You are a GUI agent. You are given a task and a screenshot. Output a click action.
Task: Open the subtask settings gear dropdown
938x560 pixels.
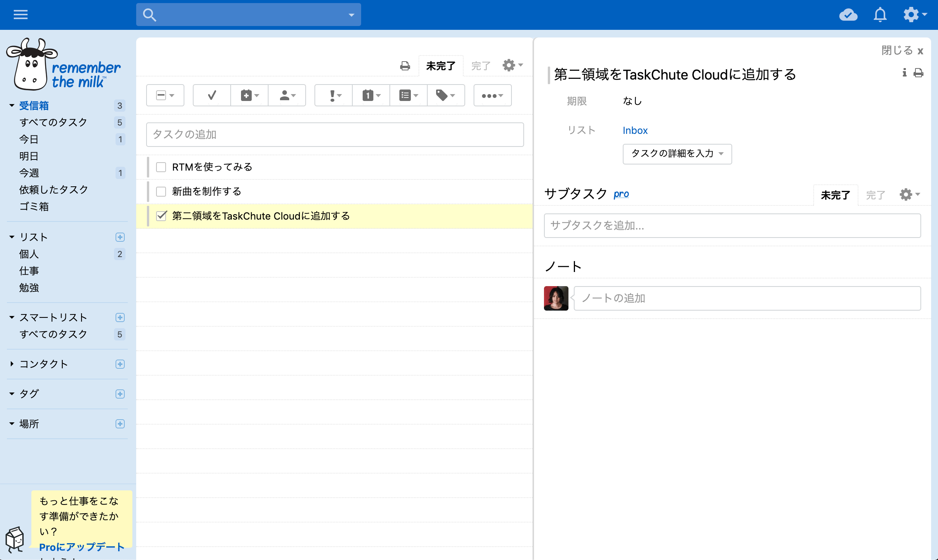910,195
